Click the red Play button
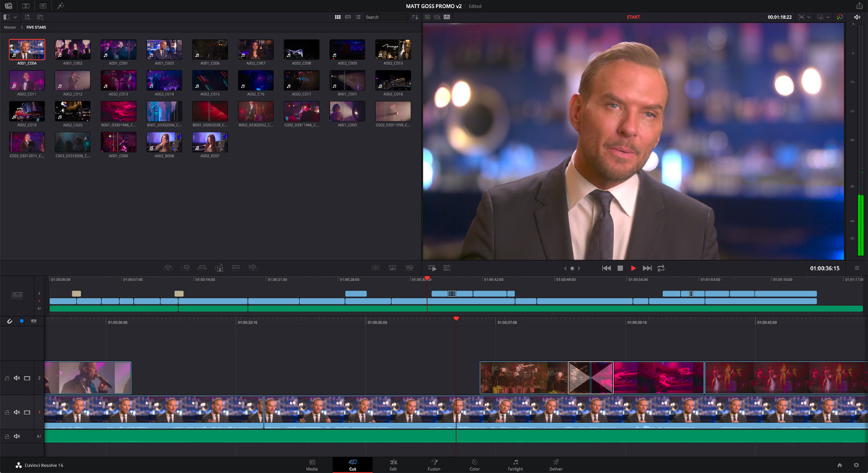The height and width of the screenshot is (473, 868). click(x=634, y=268)
